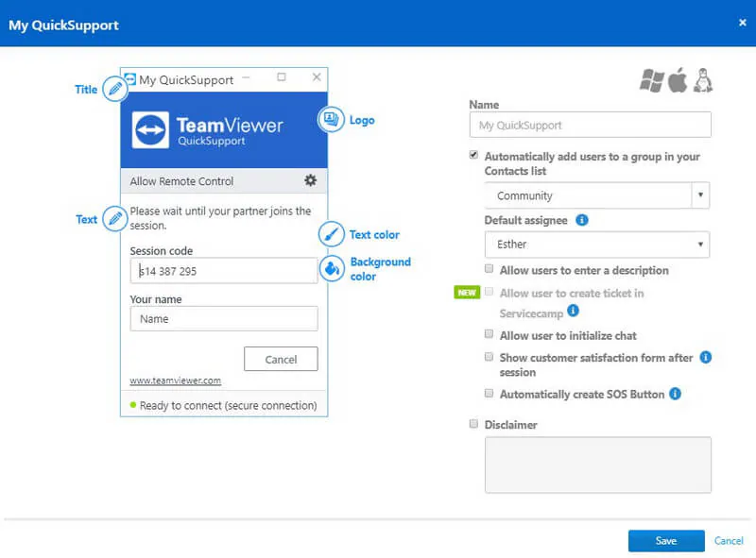Viewport: 756px width, 558px height.
Task: Click the green ready status dot
Action: point(133,405)
